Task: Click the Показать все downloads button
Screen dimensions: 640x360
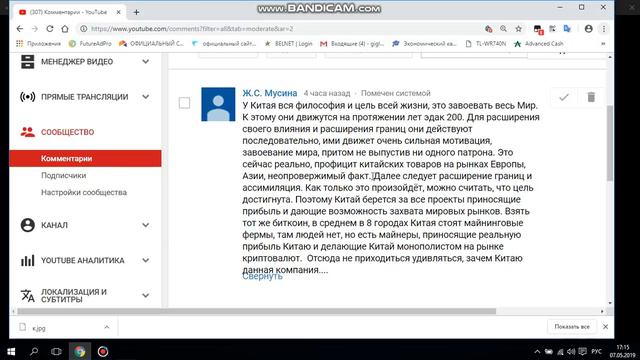Action: 572,327
